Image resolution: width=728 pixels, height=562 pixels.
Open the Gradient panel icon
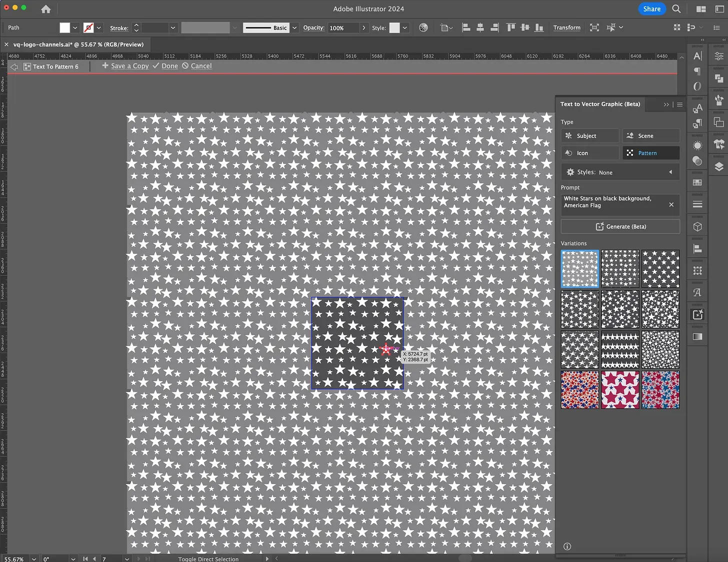coord(697,336)
